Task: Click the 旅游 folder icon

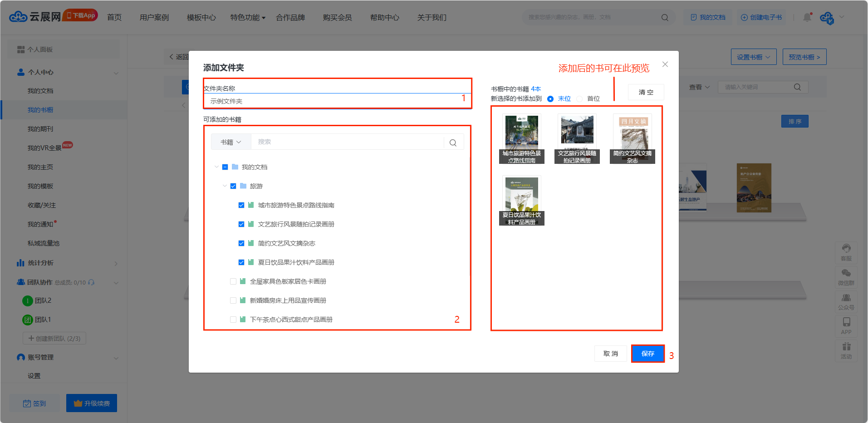Action: point(243,186)
